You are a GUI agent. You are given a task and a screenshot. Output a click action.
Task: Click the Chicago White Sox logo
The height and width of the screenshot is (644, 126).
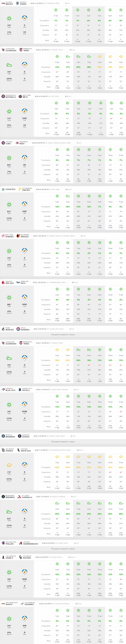(18, 450)
